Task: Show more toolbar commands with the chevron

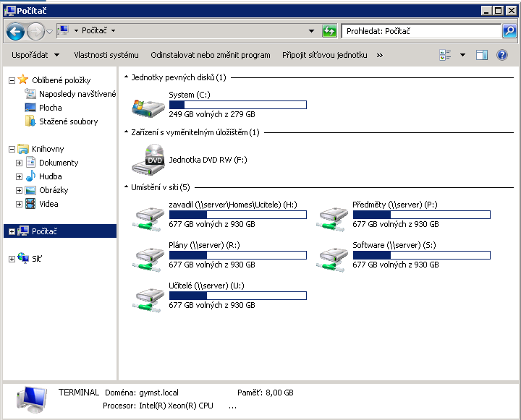Action: [x=379, y=55]
